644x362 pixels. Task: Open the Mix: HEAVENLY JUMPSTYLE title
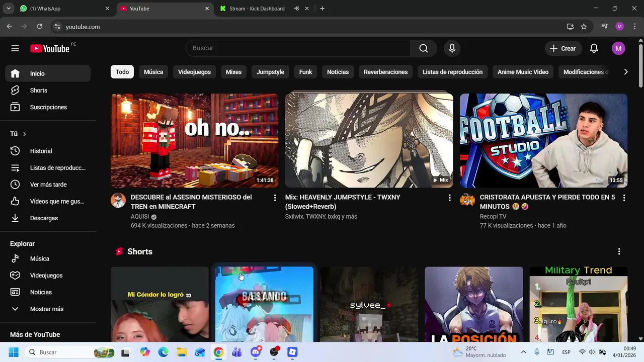tap(343, 202)
